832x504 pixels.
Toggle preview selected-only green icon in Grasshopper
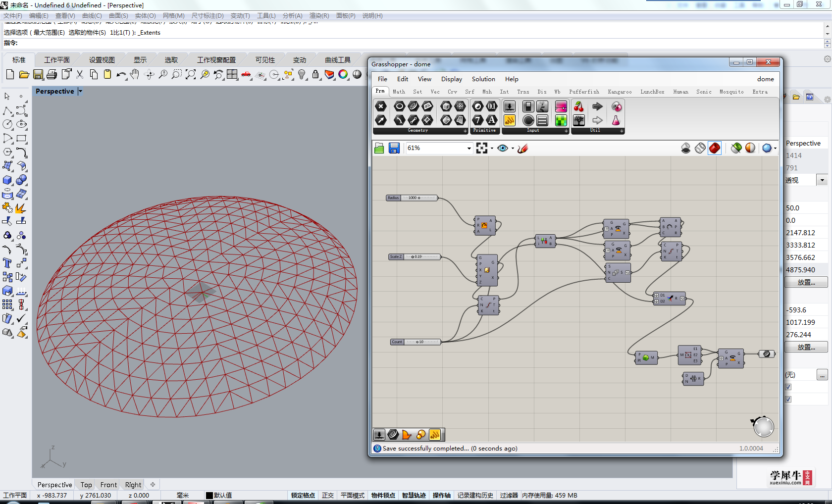(x=736, y=148)
